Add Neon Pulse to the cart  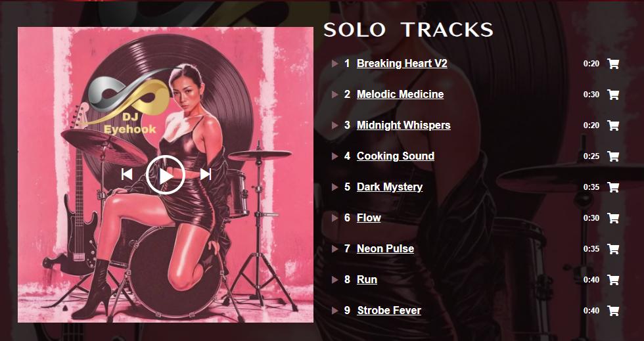(613, 249)
